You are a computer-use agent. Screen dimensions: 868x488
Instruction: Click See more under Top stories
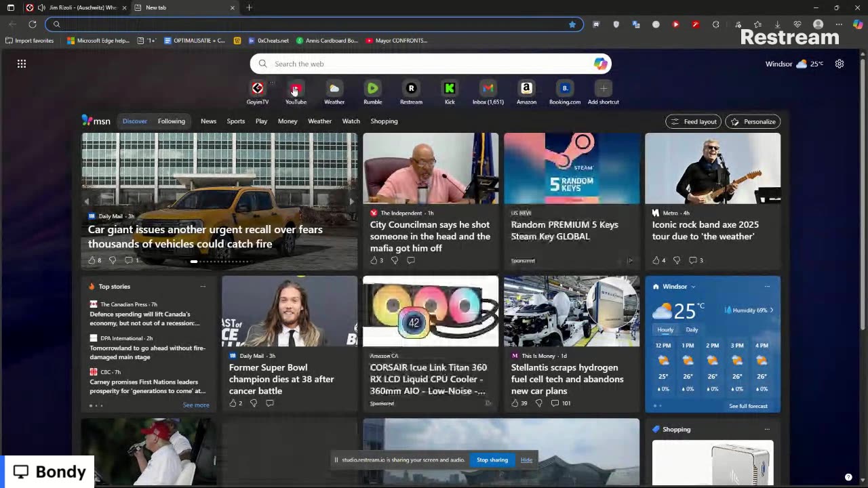196,405
